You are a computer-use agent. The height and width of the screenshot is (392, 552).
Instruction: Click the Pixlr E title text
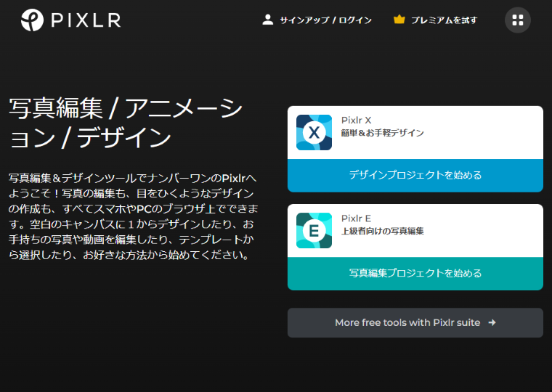(x=357, y=219)
